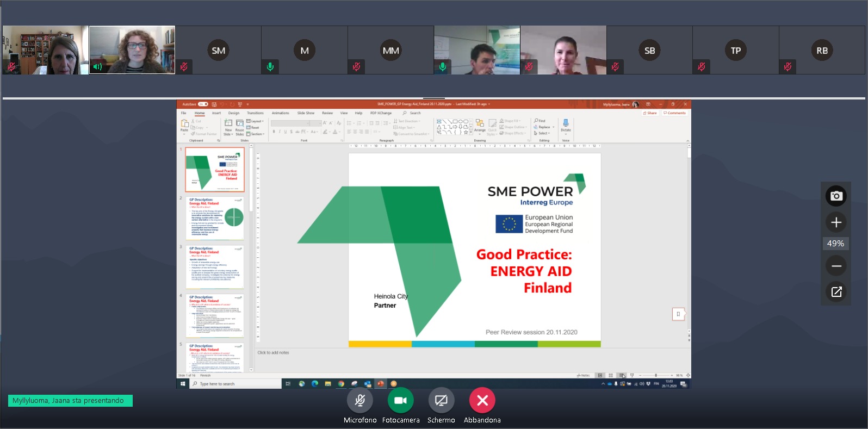868x429 pixels.
Task: Open the font name combo box
Action: tap(289, 123)
